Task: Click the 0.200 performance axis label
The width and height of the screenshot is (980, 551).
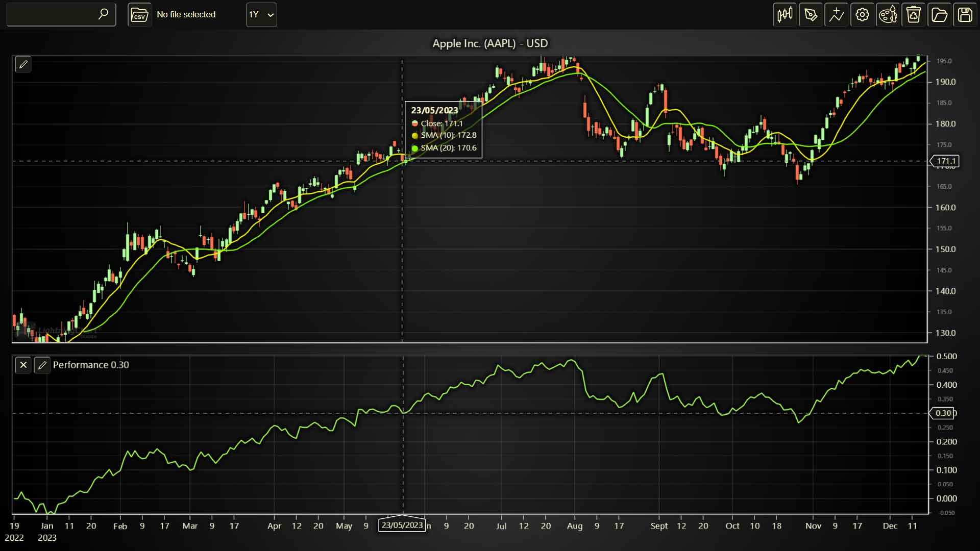Action: click(x=946, y=442)
